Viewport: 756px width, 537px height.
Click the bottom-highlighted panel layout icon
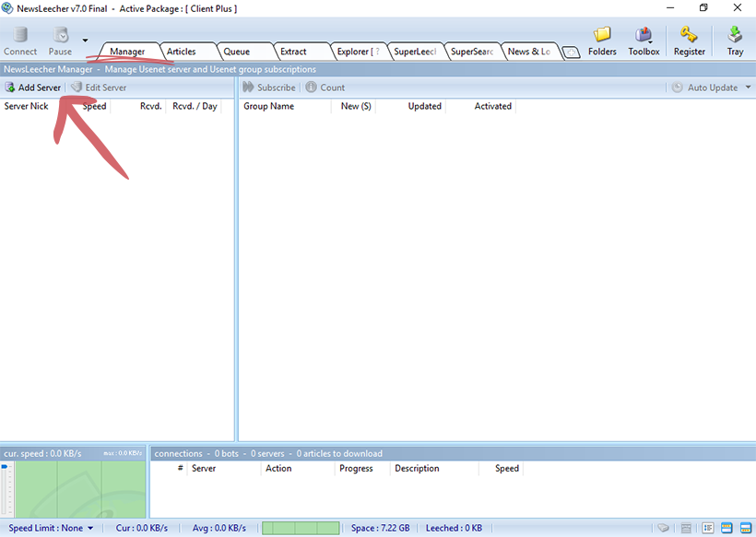click(x=746, y=528)
